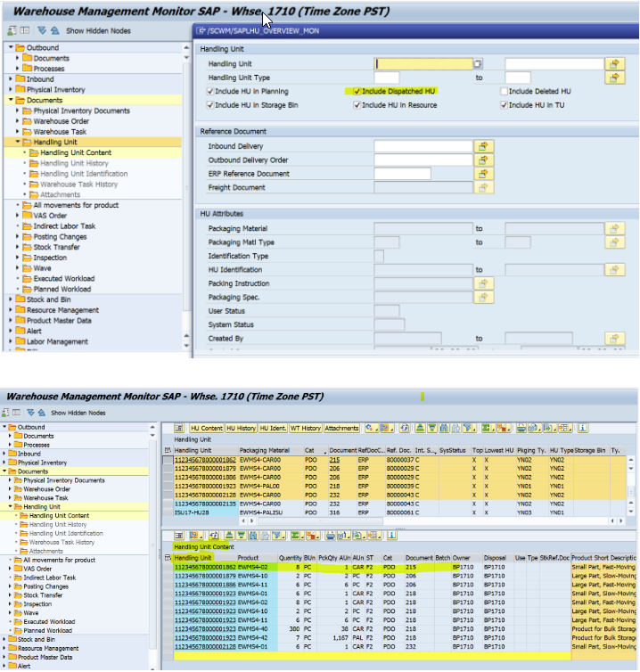Click Set Filter funnel icon in upper Handling Unit toolbar
Viewport: 640px width, 672px height.
pyautogui.click(x=468, y=428)
